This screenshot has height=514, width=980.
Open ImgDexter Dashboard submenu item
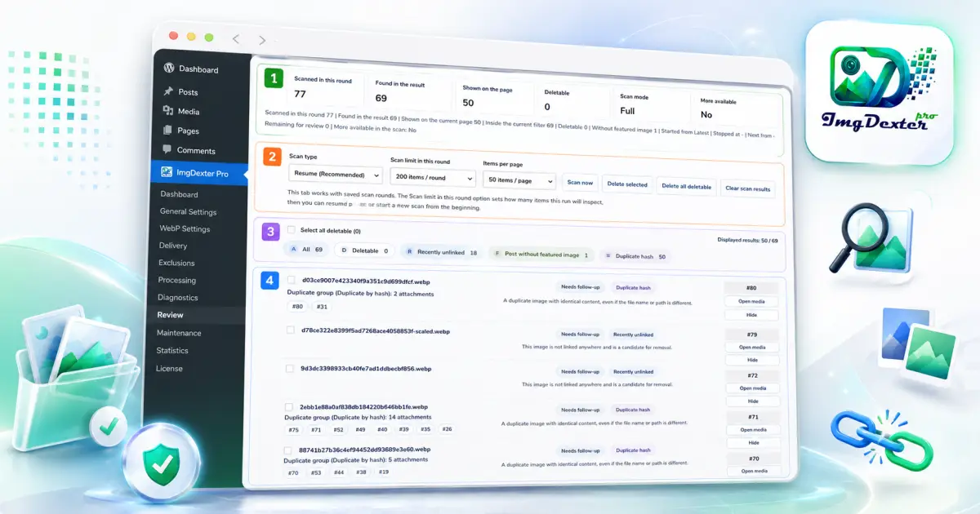click(179, 194)
